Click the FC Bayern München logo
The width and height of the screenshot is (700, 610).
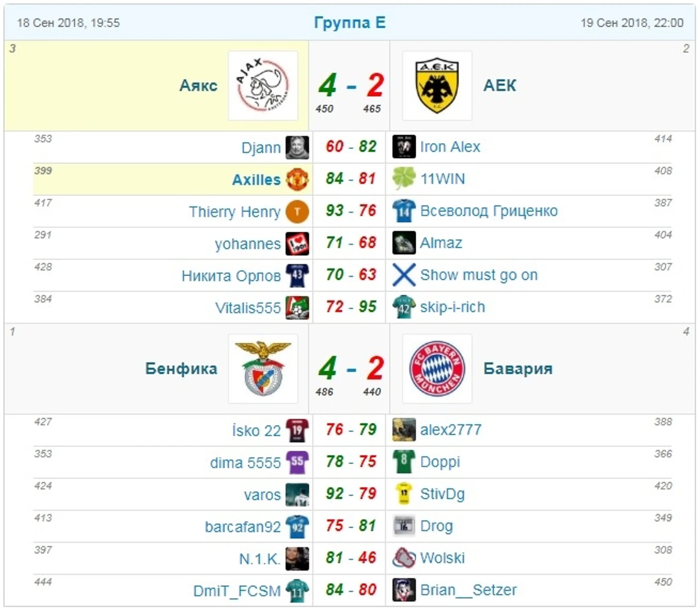[437, 368]
